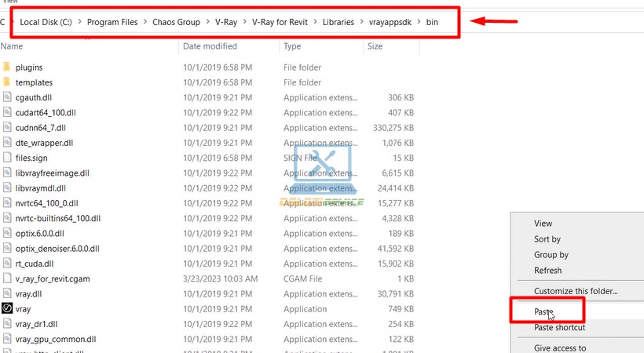Select the templates folder icon

(6, 82)
